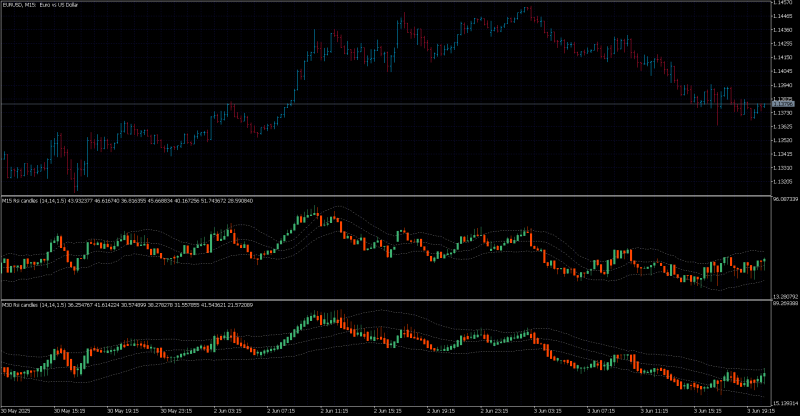Viewport: 800px width, 416px height.
Task: Click the 1.14465 price axis label
Action: 783,16
